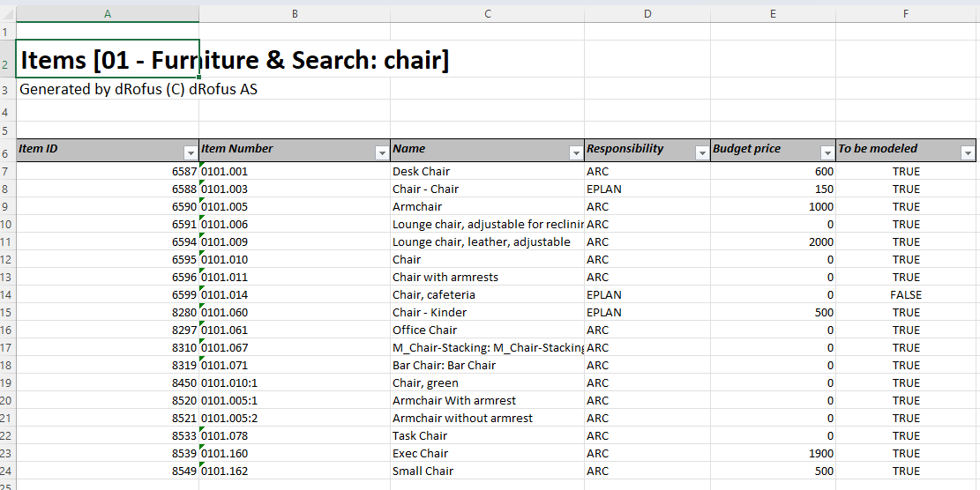Select the 'Generated by dRofus' cell
This screenshot has height=490, width=980.
pyautogui.click(x=108, y=89)
